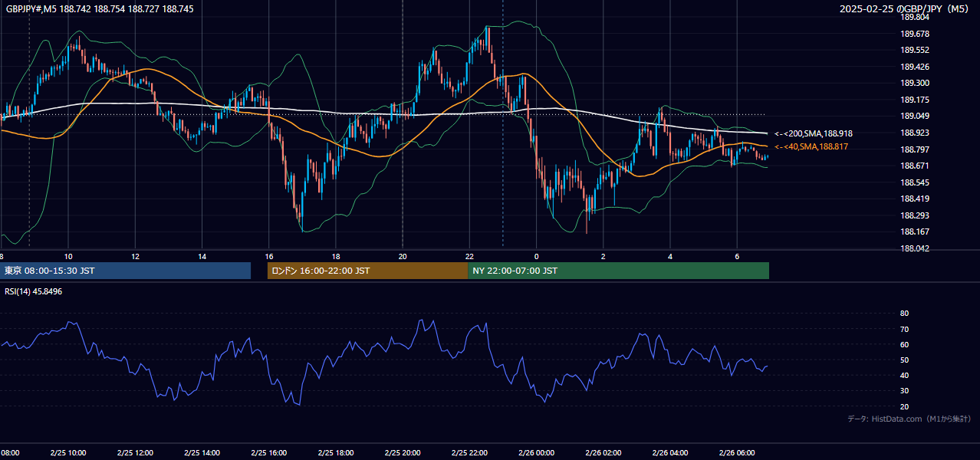Screen dimensions: 980x460
Task: Click price axis value 189.804
Action: tap(914, 17)
